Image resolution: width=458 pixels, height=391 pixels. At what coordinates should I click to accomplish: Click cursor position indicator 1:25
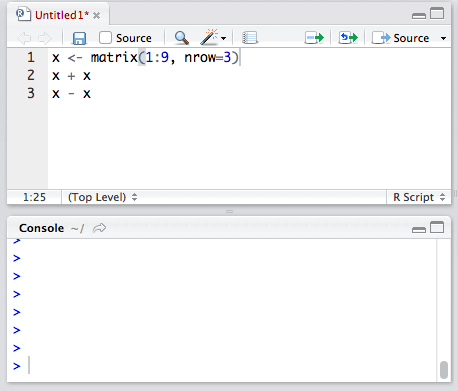tap(34, 197)
